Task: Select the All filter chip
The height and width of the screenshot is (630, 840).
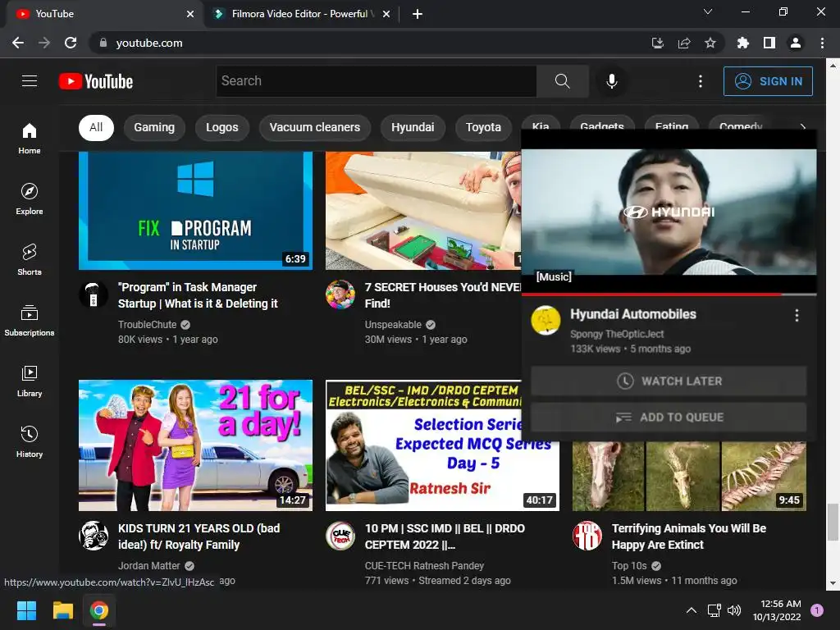Action: coord(96,127)
